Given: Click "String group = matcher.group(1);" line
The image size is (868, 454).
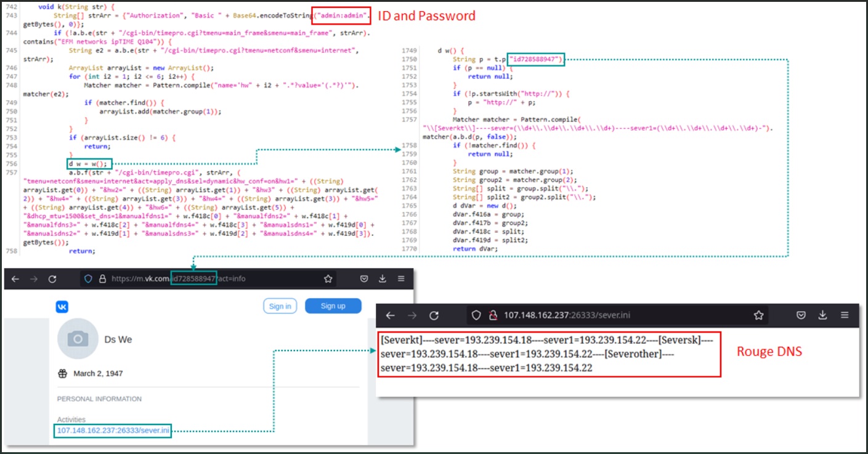Looking at the screenshot, I should click(x=513, y=171).
